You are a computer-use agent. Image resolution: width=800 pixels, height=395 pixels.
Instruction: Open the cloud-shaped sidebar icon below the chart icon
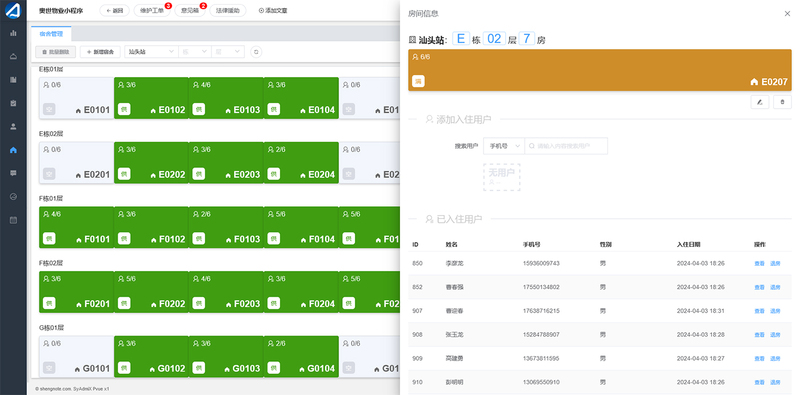click(13, 56)
